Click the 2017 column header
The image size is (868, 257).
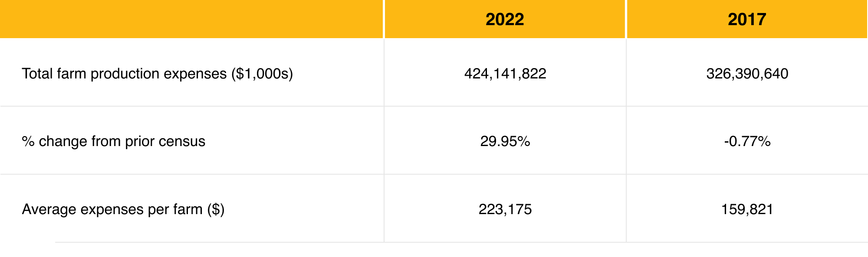point(747,20)
